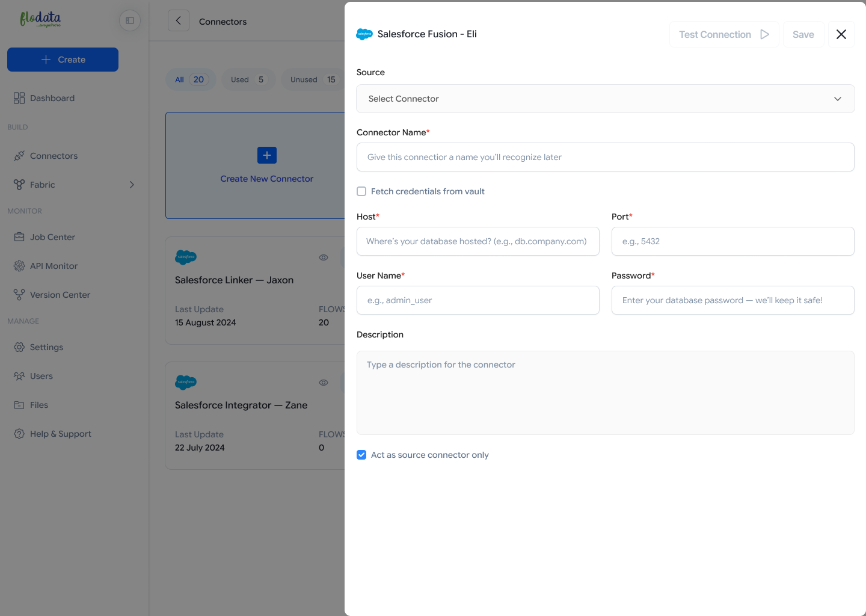Toggle eye icon on Salesforce Integrator card
The image size is (866, 616).
(324, 383)
